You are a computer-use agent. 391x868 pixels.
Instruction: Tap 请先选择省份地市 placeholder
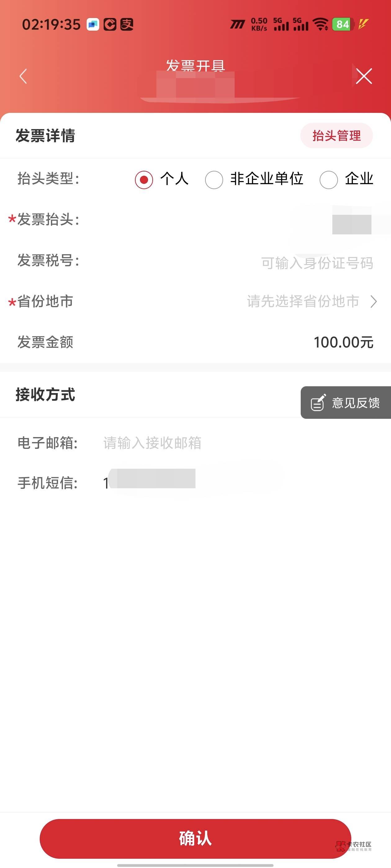click(303, 301)
